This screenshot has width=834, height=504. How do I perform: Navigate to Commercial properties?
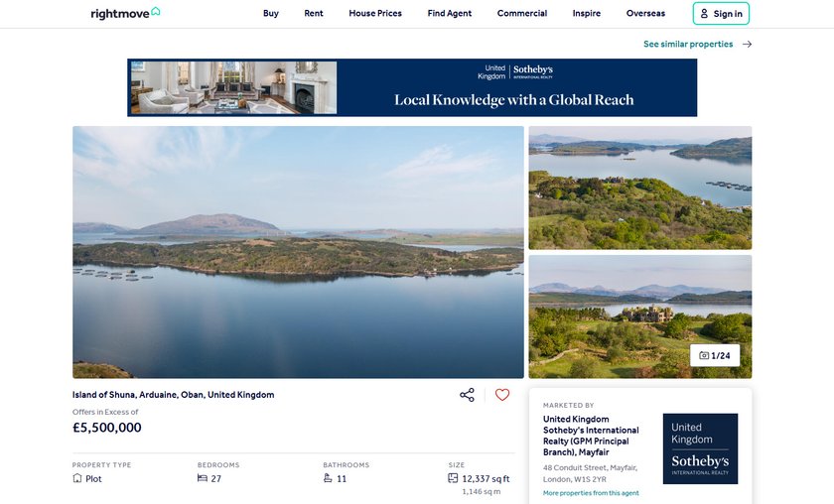(522, 13)
